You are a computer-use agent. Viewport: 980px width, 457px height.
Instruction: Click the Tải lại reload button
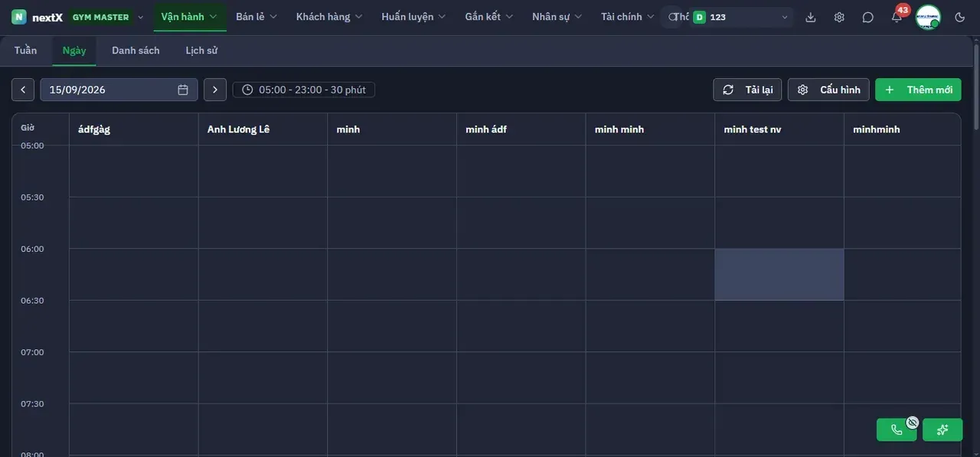pos(747,90)
